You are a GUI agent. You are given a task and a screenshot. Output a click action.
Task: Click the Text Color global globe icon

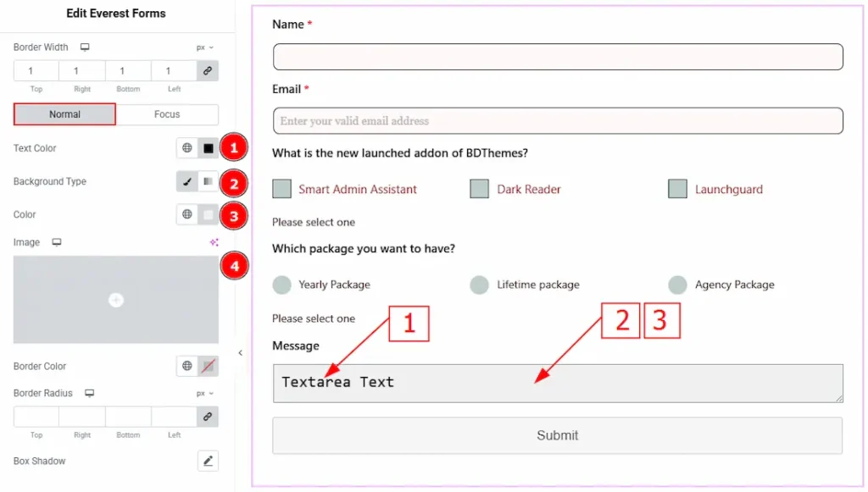pos(187,148)
